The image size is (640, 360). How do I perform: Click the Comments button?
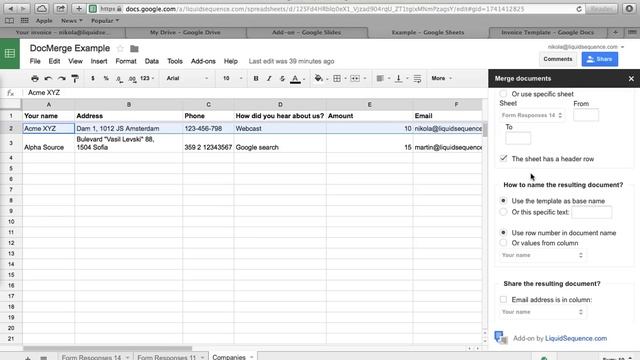[x=558, y=59]
